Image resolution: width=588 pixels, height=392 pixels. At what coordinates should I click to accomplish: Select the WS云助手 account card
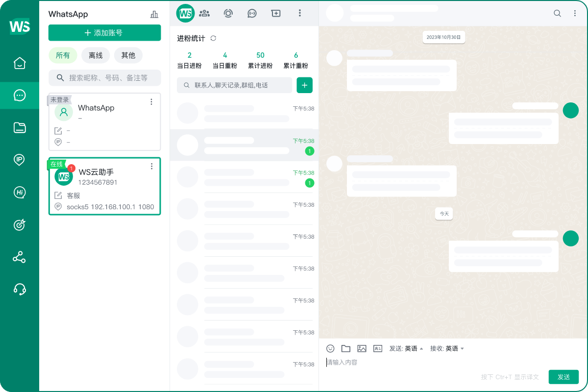coord(104,186)
